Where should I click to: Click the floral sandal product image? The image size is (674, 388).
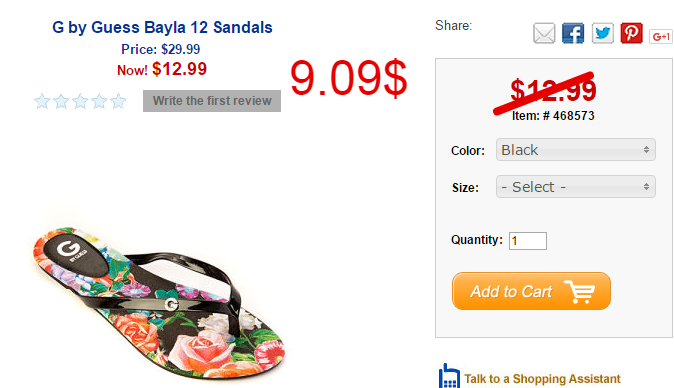[159, 303]
